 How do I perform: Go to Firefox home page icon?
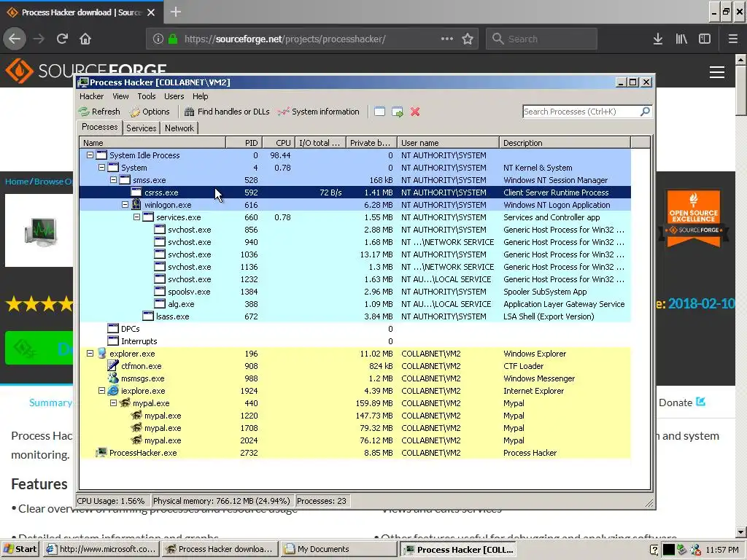85,39
